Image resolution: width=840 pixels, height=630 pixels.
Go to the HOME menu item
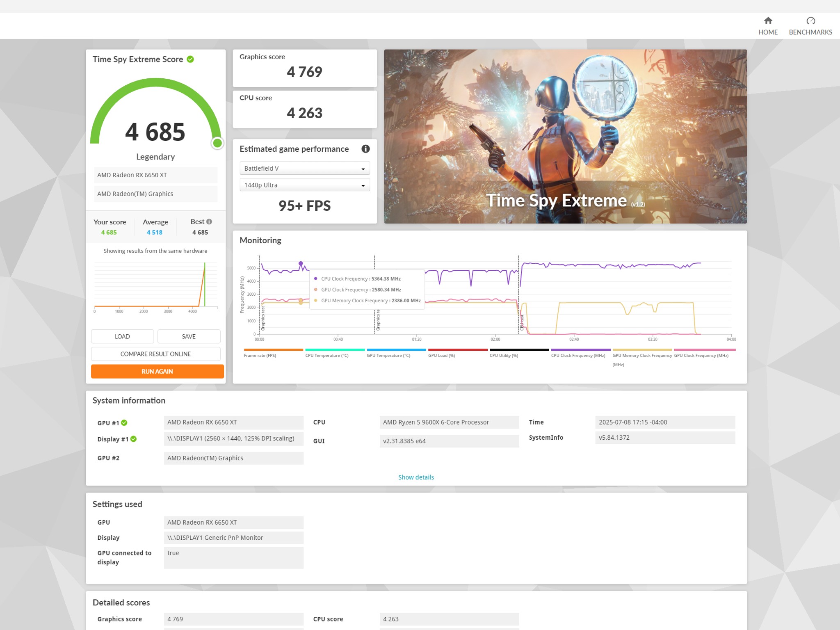[768, 32]
